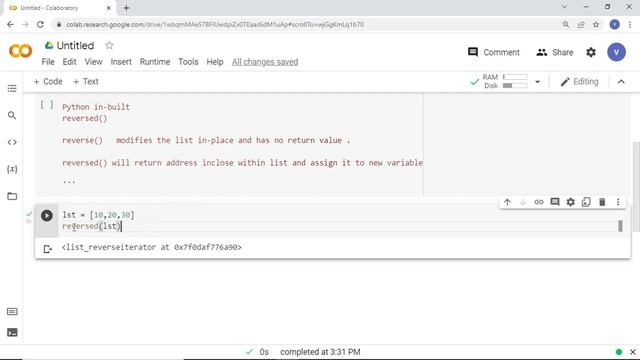Image resolution: width=640 pixels, height=360 pixels.
Task: Mirror cell in tab icon
Action: point(586,202)
